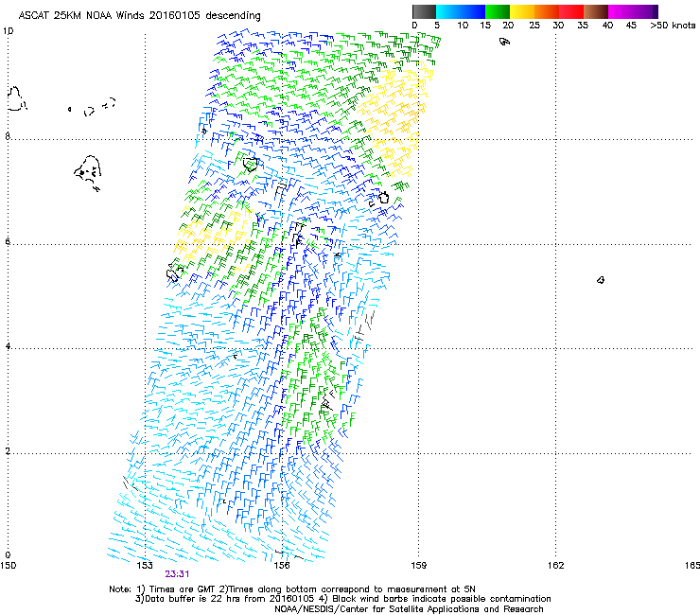Viewport: 700px width, 615px height.
Task: Click the '>50 knots' legend label
Action: [x=673, y=25]
